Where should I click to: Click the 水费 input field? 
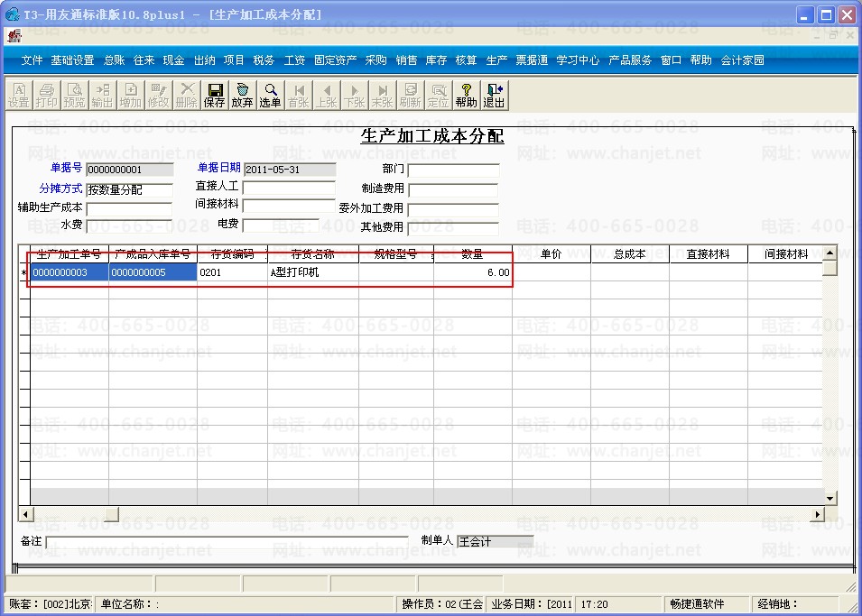point(129,225)
